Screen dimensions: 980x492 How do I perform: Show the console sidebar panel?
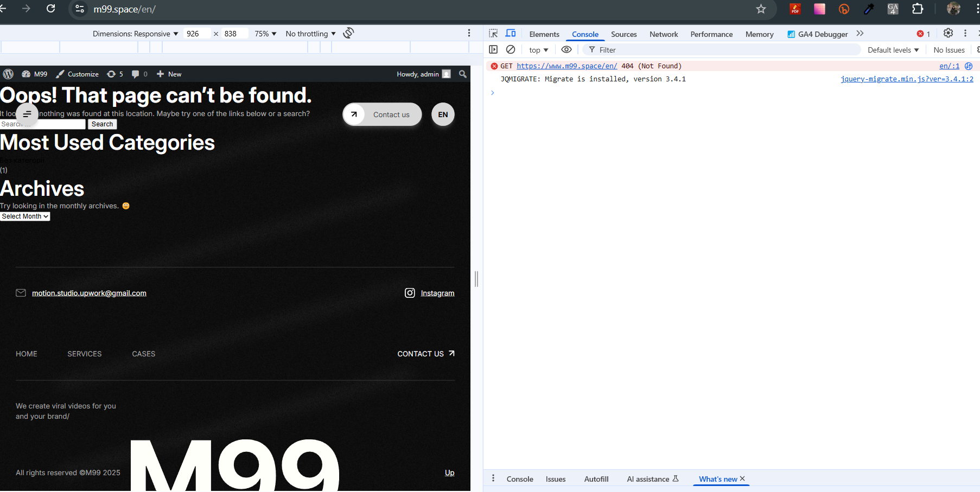493,49
